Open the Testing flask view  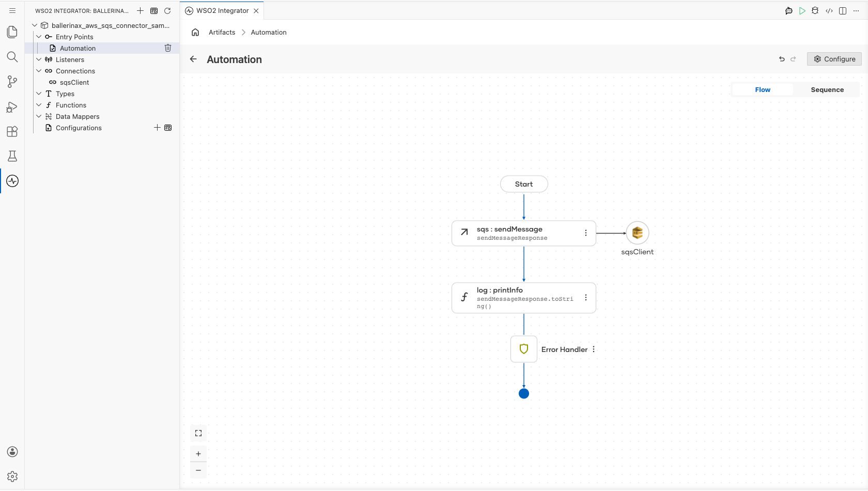12,156
